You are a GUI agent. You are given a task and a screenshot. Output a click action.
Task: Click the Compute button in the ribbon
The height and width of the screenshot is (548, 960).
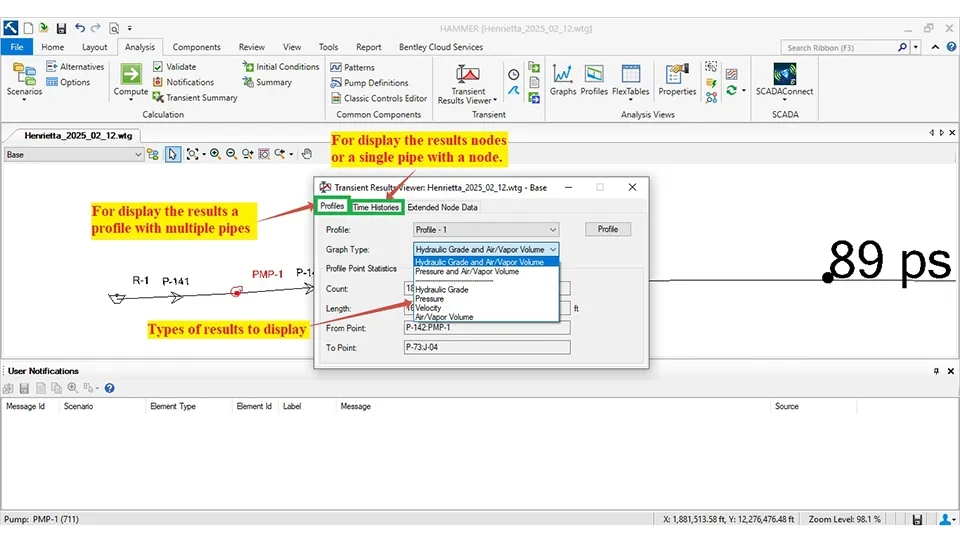pos(131,79)
